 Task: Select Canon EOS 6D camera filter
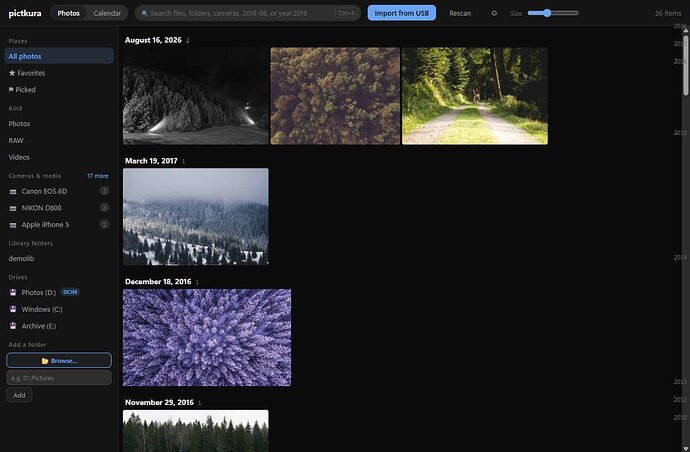coord(59,191)
